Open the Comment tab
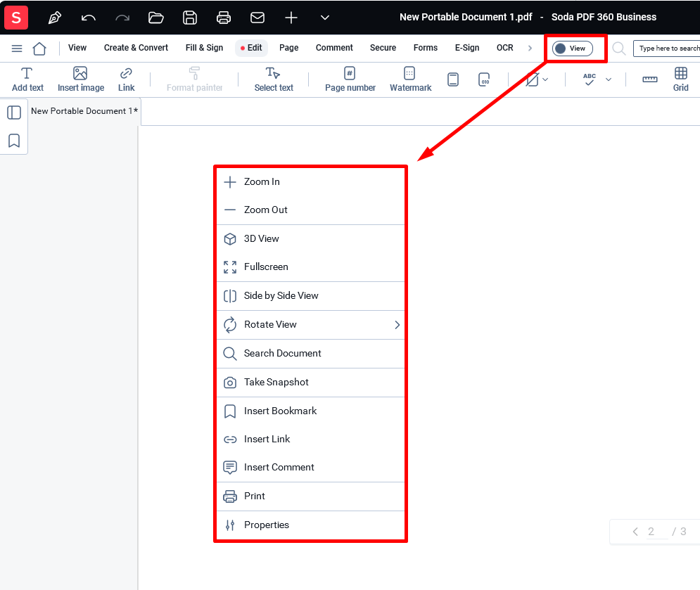This screenshot has height=590, width=700. coord(334,48)
